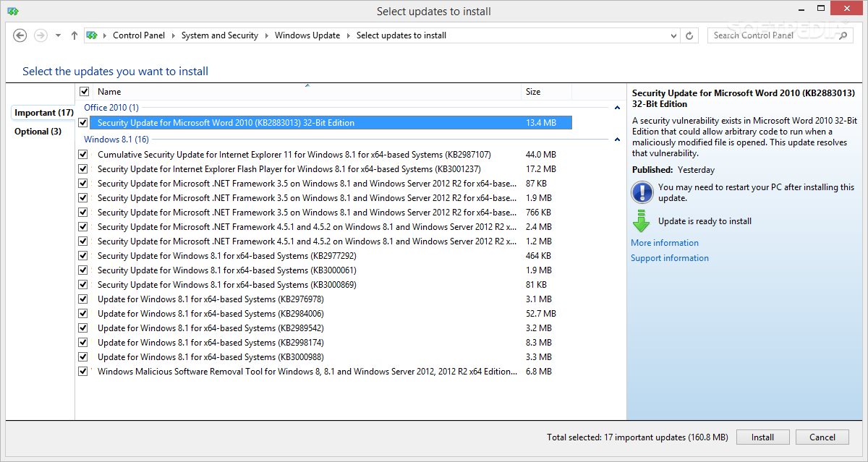Toggle checkbox for Security Update KB2977292
This screenshot has height=462, width=868.
coord(83,256)
